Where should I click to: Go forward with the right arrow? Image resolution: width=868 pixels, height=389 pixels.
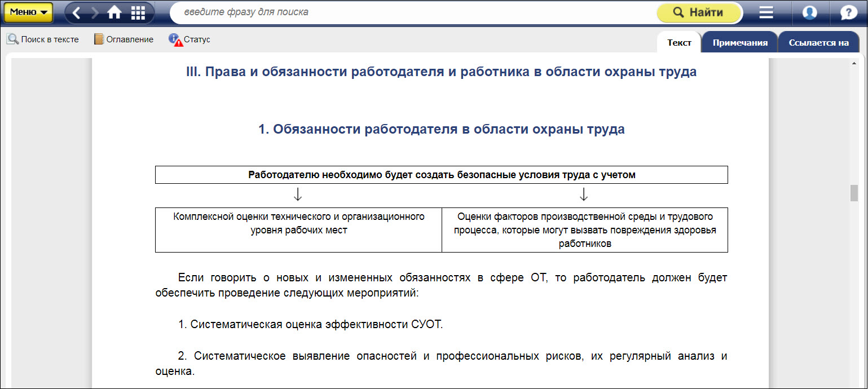[x=95, y=12]
